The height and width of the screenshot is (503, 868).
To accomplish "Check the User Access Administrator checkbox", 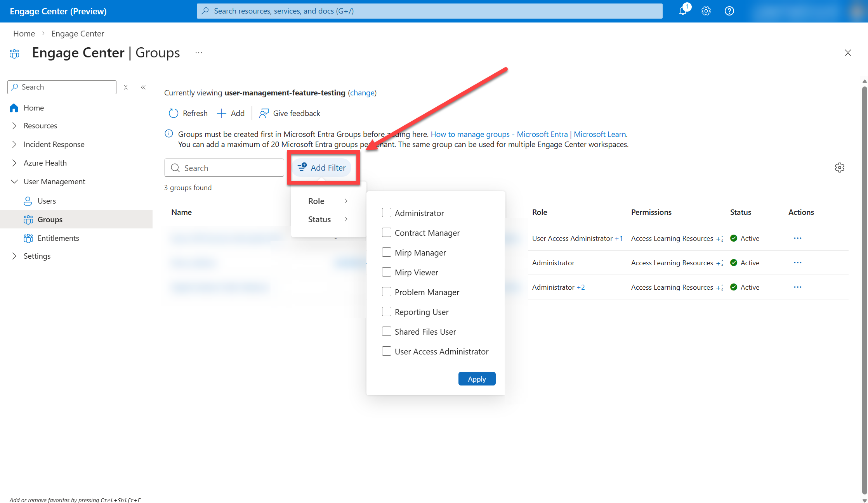I will [x=387, y=351].
